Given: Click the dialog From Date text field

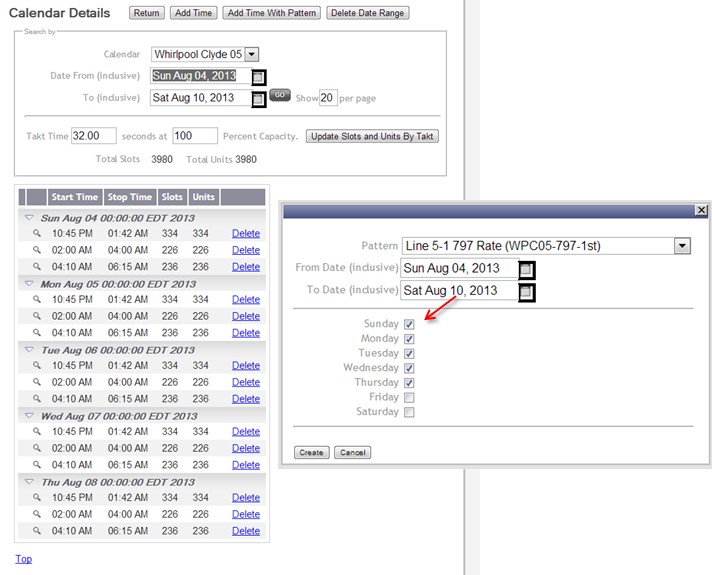Looking at the screenshot, I should click(459, 268).
